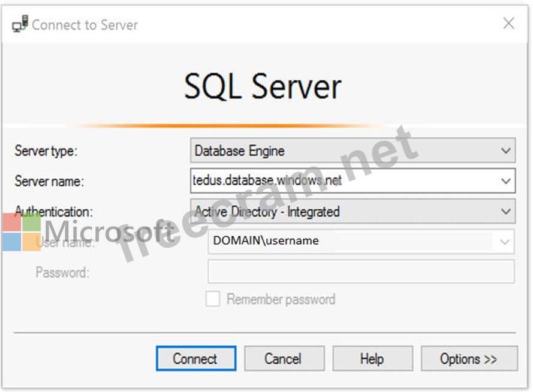Close the Connect to Server dialog

click(x=508, y=24)
